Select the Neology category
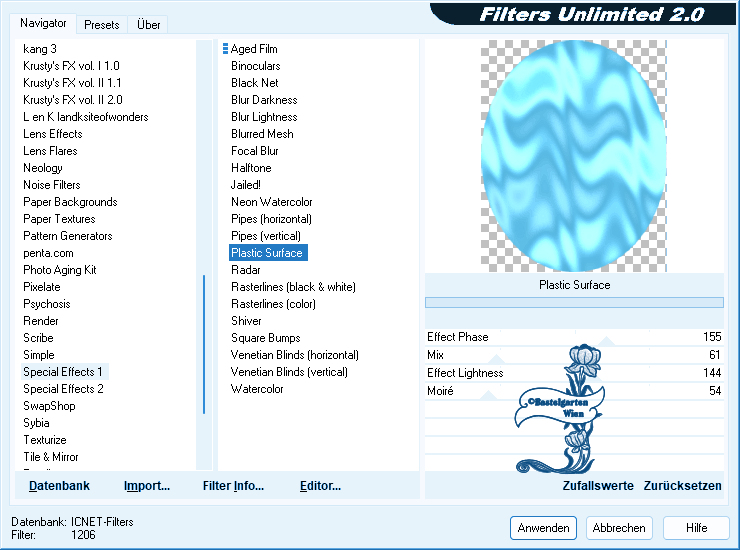 (x=43, y=168)
